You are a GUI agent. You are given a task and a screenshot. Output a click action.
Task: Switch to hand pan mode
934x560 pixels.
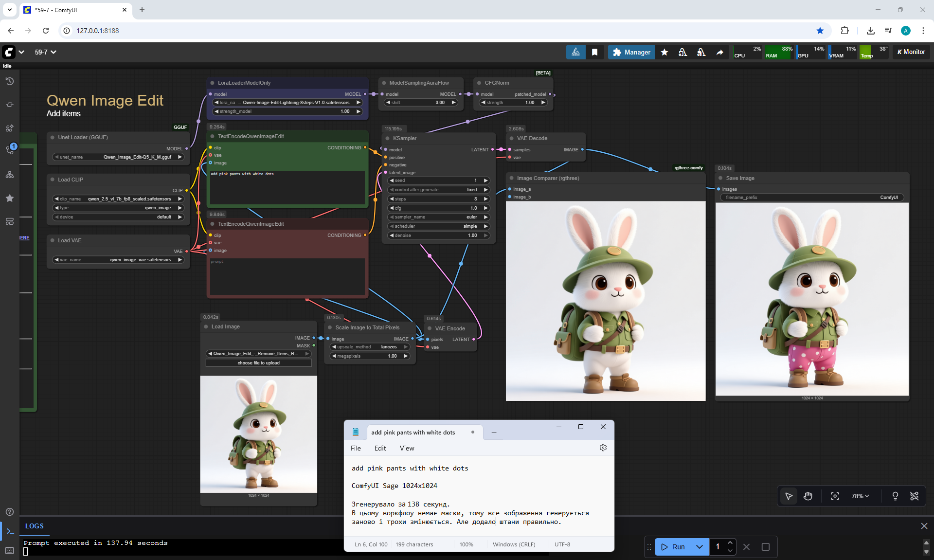tap(808, 496)
